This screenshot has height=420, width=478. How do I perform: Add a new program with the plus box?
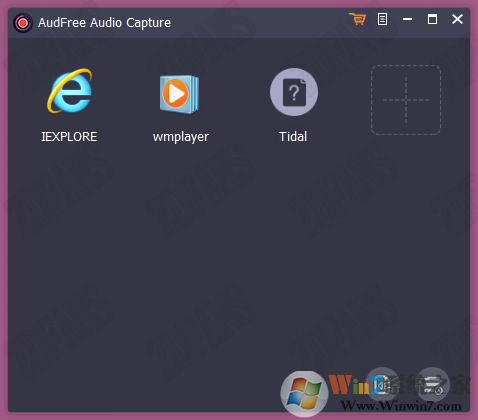[x=406, y=100]
